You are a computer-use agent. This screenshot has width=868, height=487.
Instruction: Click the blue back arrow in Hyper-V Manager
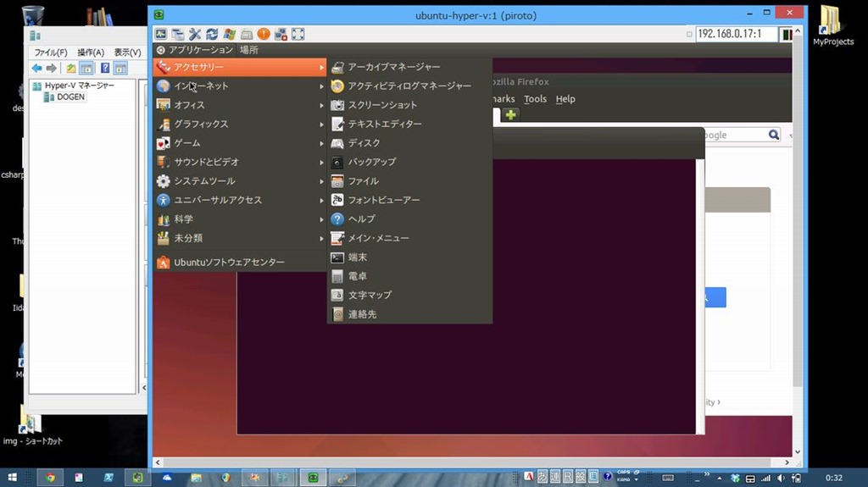coord(36,68)
